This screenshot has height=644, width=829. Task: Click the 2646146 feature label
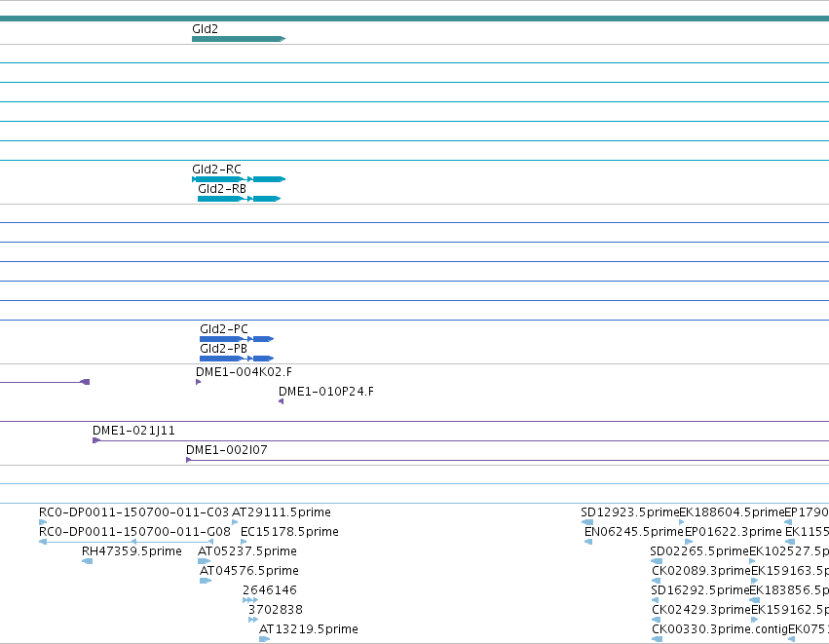pos(270,590)
